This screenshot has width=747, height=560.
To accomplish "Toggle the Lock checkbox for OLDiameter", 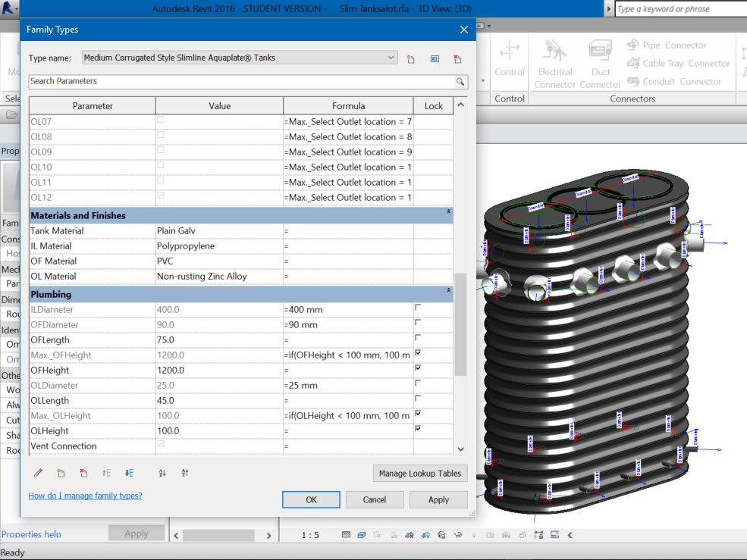I will click(x=418, y=383).
